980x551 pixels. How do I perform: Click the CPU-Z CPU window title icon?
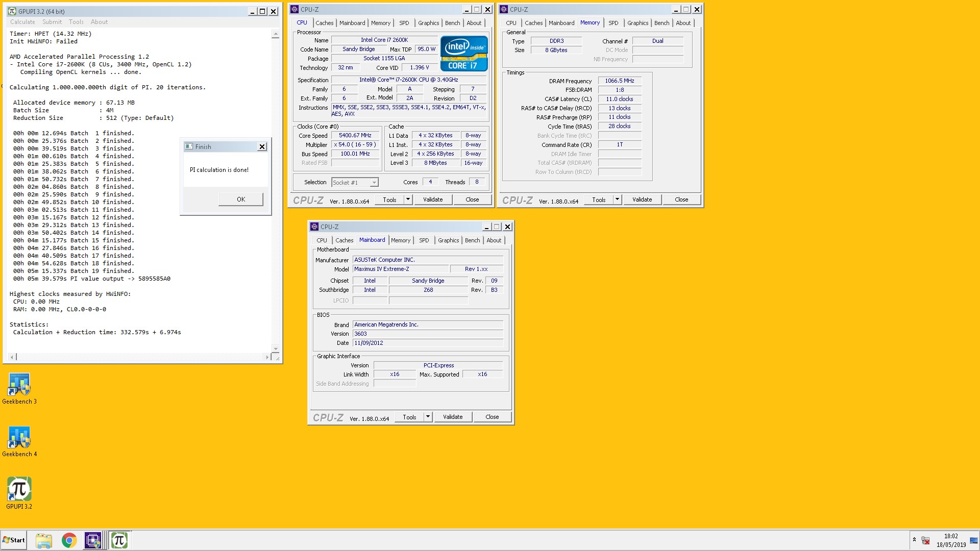pos(295,9)
